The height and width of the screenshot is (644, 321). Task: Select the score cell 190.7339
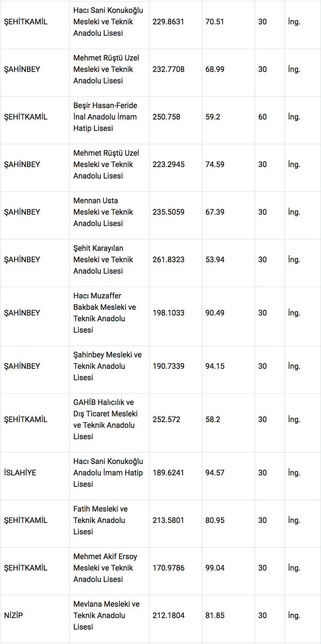[168, 366]
